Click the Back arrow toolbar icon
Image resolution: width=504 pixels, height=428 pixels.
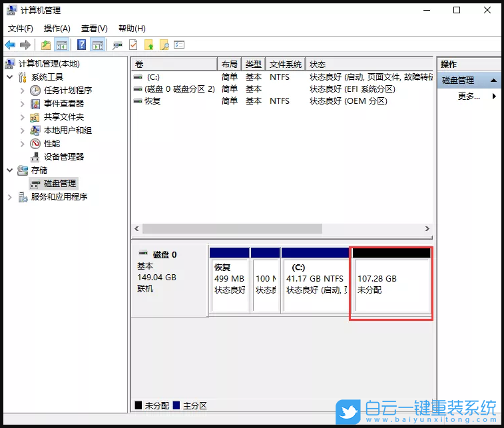[x=10, y=45]
